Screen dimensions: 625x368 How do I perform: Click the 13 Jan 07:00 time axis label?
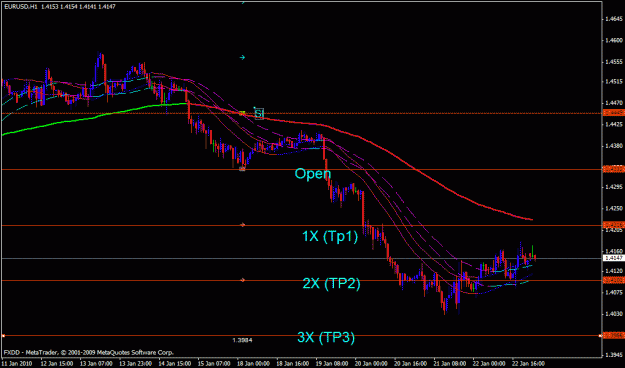[x=96, y=364]
